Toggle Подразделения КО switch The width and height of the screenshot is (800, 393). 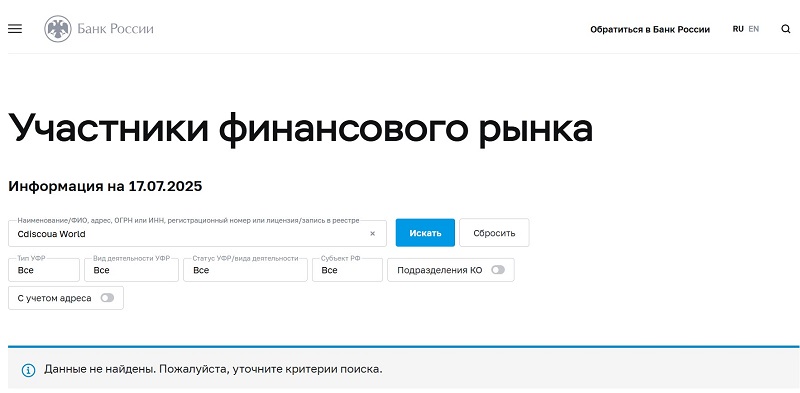tap(498, 270)
